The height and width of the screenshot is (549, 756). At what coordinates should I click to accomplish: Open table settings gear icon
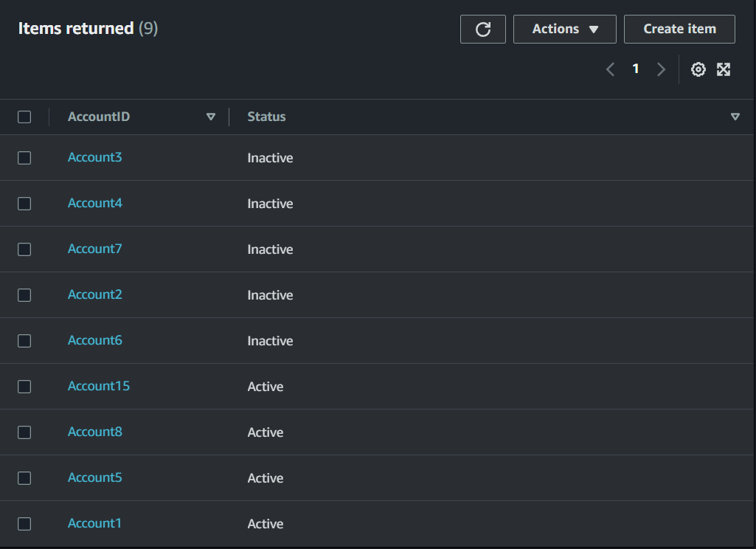tap(698, 69)
